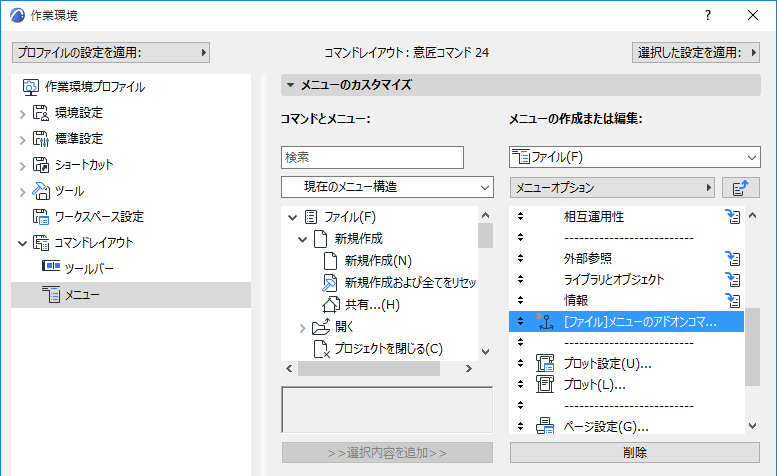Click the プロファイルの設定を適用 button
Image resolution: width=777 pixels, height=476 pixels.
point(110,52)
